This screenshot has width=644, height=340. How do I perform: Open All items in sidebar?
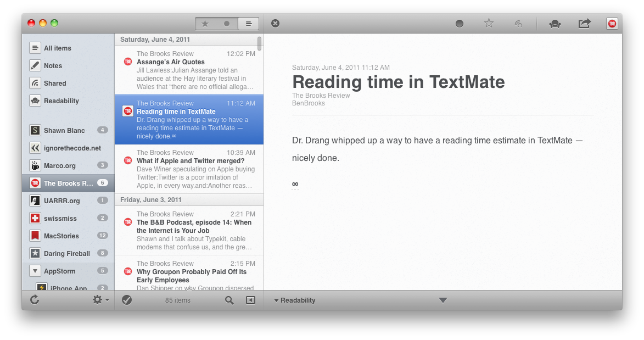coord(68,48)
